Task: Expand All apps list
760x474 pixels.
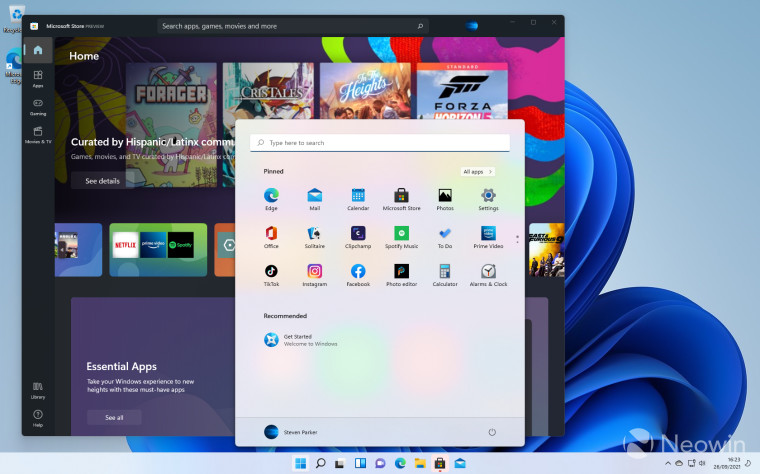Action: [x=477, y=172]
